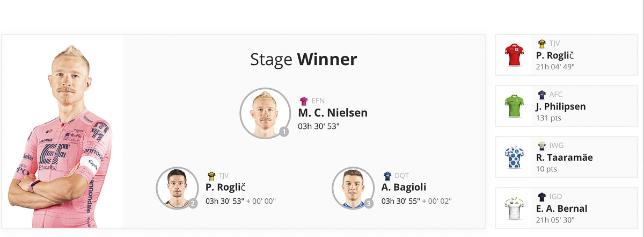Click the IGD team jersey icon
Screen dimensions: 644x237
[x=541, y=197]
